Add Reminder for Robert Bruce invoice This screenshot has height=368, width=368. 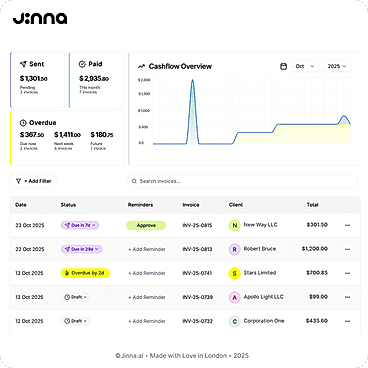coord(147,249)
